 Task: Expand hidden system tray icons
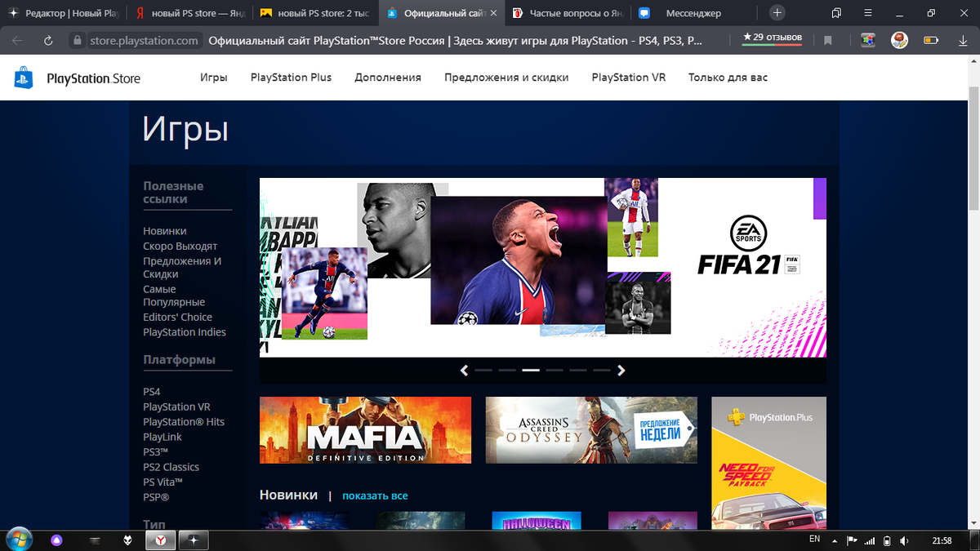[x=835, y=540]
